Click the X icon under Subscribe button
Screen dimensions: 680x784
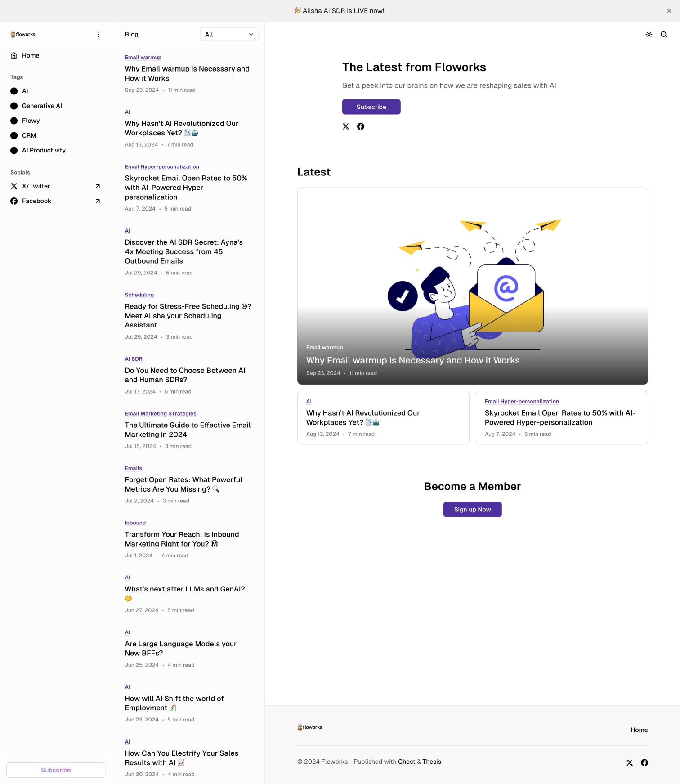[x=345, y=126]
